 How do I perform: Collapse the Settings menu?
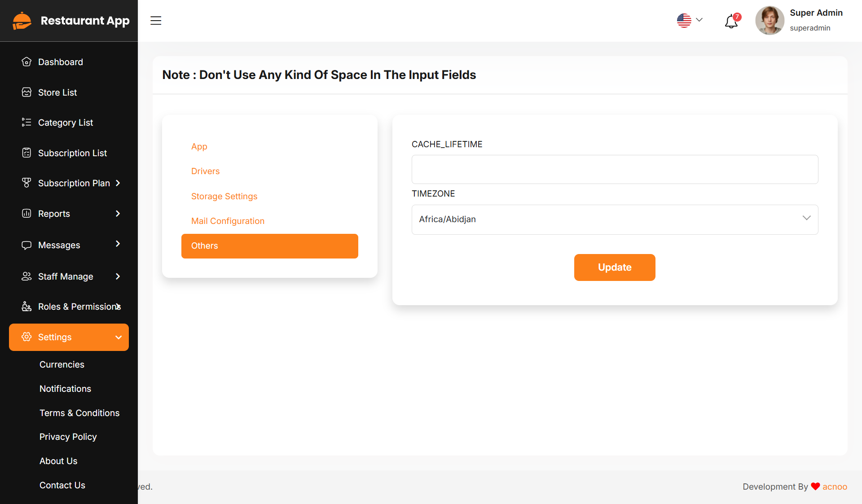click(119, 337)
